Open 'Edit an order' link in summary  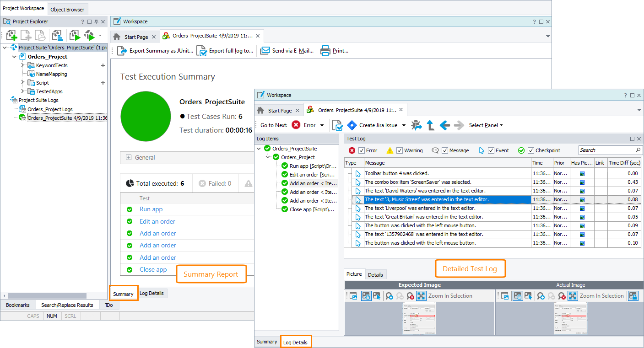pyautogui.click(x=157, y=221)
